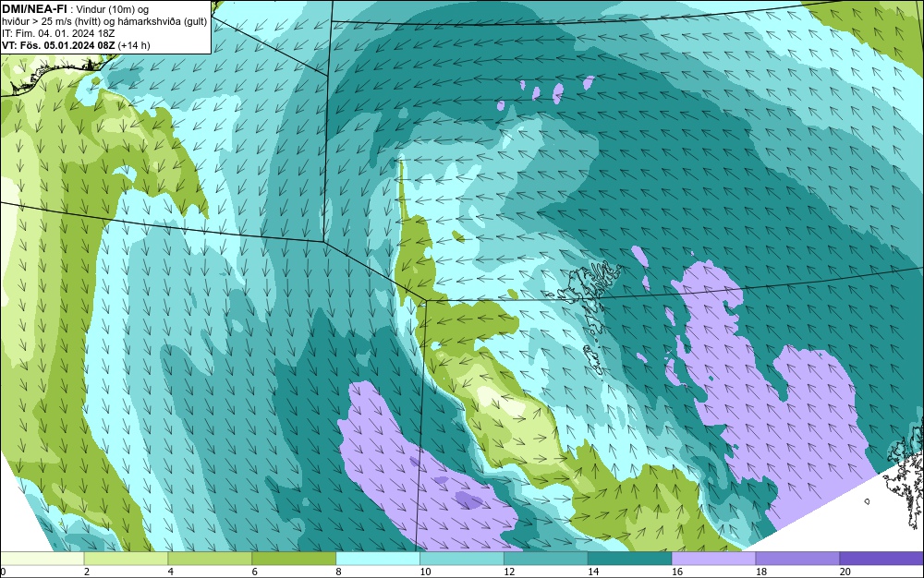Click the legend label '4'
This screenshot has height=578, width=924.
[x=171, y=572]
